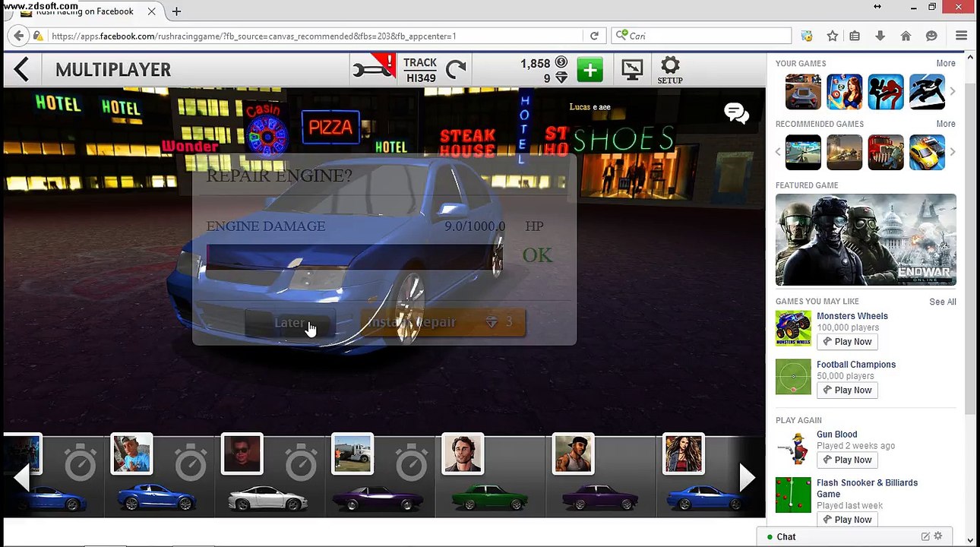Open a new browser tab with plus
The image size is (980, 547).
click(x=176, y=11)
